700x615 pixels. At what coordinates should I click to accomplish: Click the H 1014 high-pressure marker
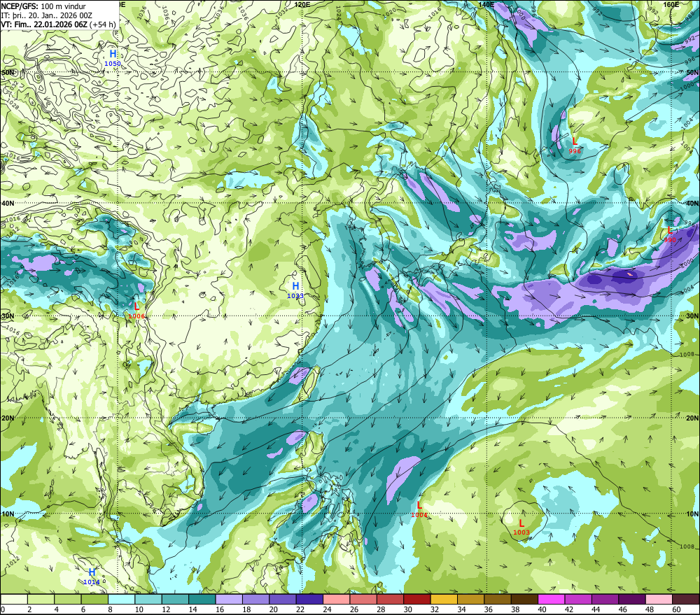point(92,577)
